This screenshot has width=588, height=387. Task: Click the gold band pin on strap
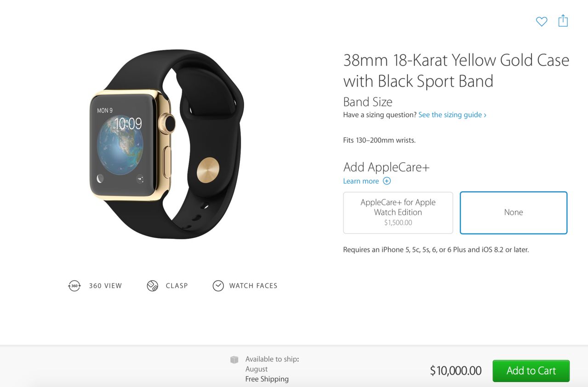[208, 171]
